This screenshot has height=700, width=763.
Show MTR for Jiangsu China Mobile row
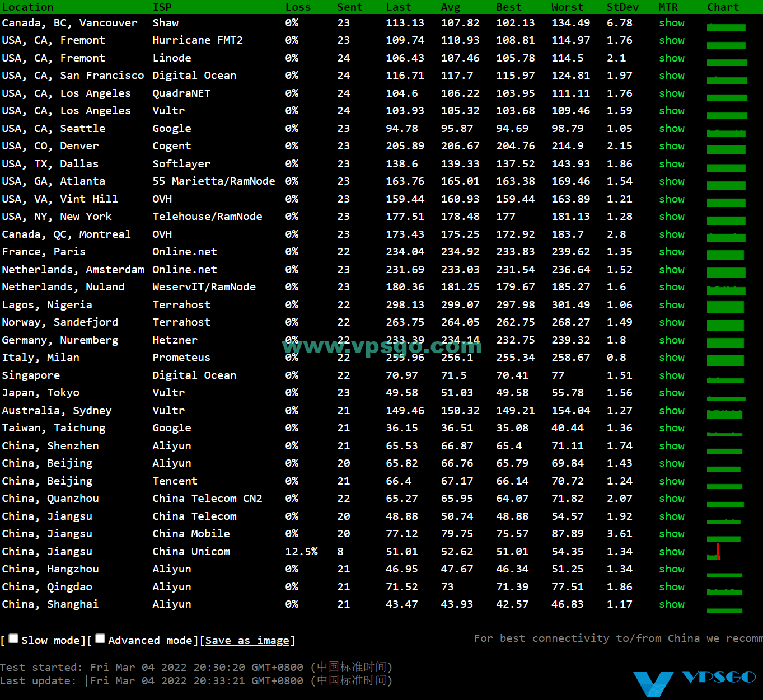coord(672,534)
